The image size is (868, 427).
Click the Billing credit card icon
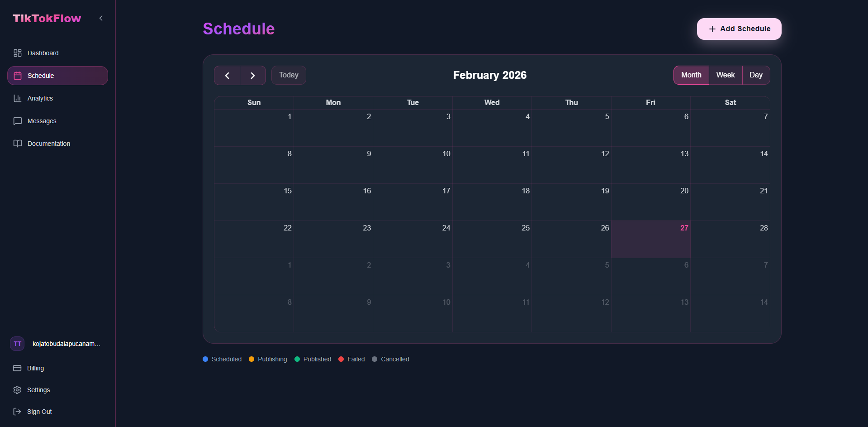(17, 368)
